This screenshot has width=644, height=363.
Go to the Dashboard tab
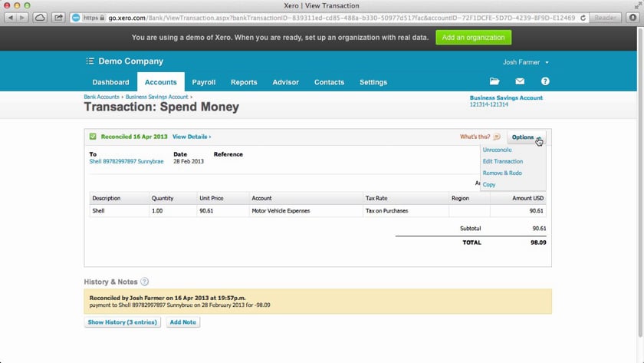coord(110,82)
